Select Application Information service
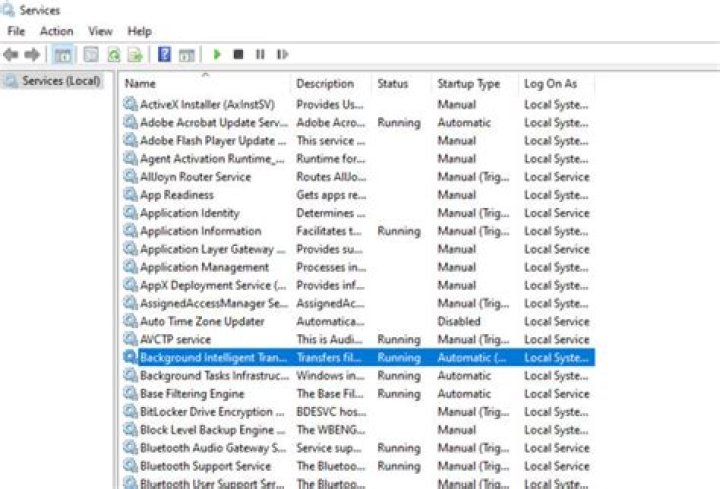This screenshot has width=720, height=489. click(359, 231)
